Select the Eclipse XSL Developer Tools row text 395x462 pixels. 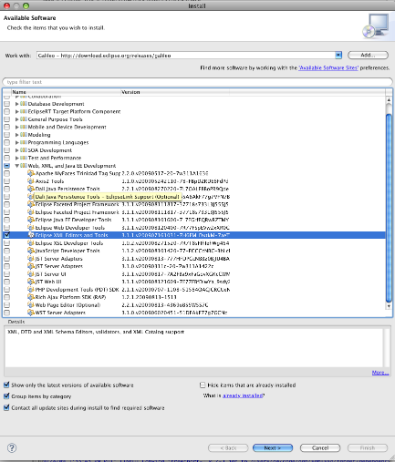(x=69, y=243)
